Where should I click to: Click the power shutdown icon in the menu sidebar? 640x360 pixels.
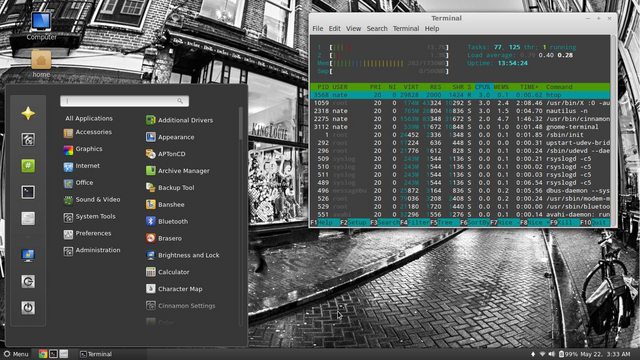tap(28, 307)
